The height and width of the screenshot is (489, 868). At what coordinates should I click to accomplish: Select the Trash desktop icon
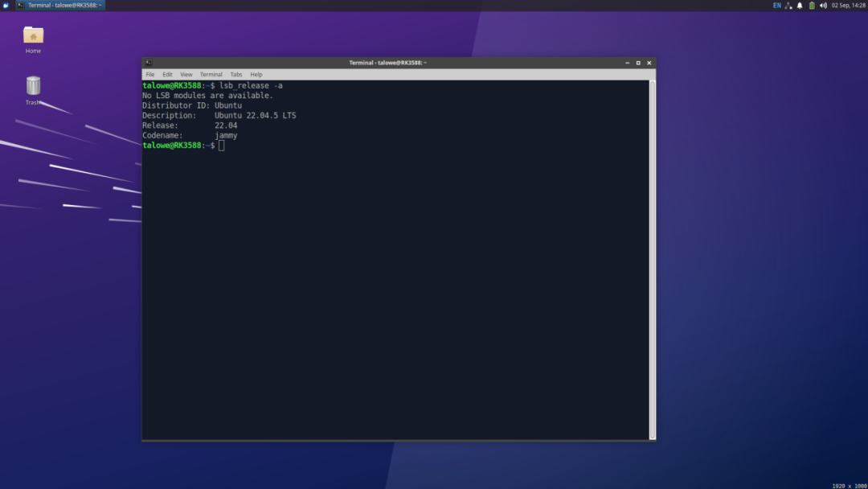pos(33,85)
